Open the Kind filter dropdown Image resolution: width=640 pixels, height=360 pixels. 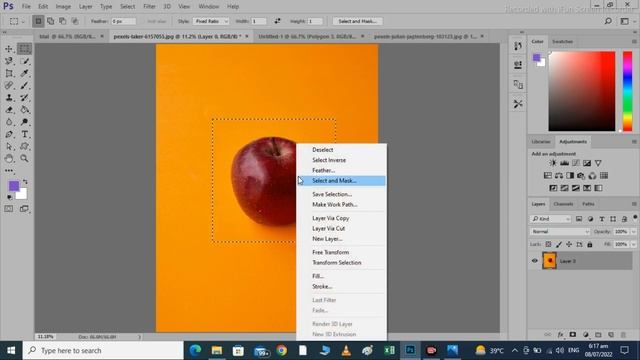coord(551,219)
